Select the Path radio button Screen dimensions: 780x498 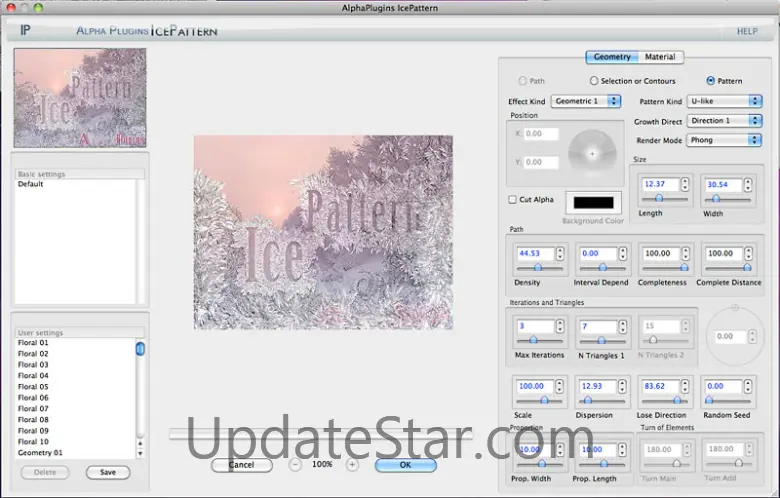522,81
